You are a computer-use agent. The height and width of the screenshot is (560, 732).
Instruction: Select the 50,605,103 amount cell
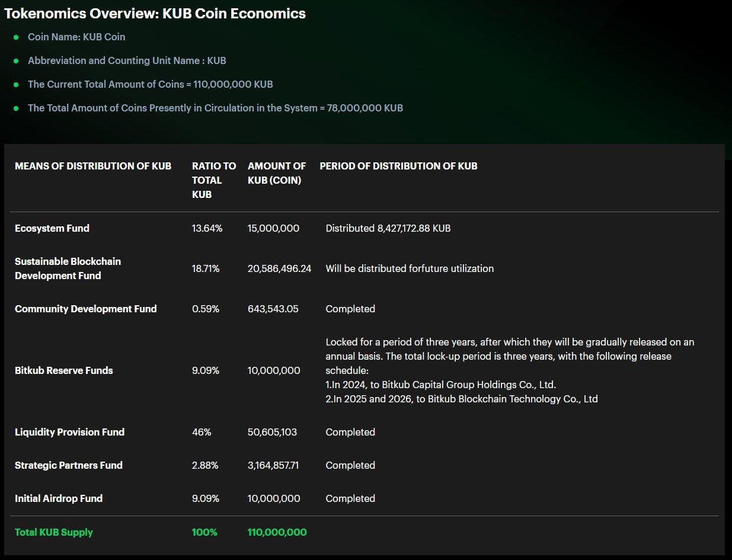273,432
